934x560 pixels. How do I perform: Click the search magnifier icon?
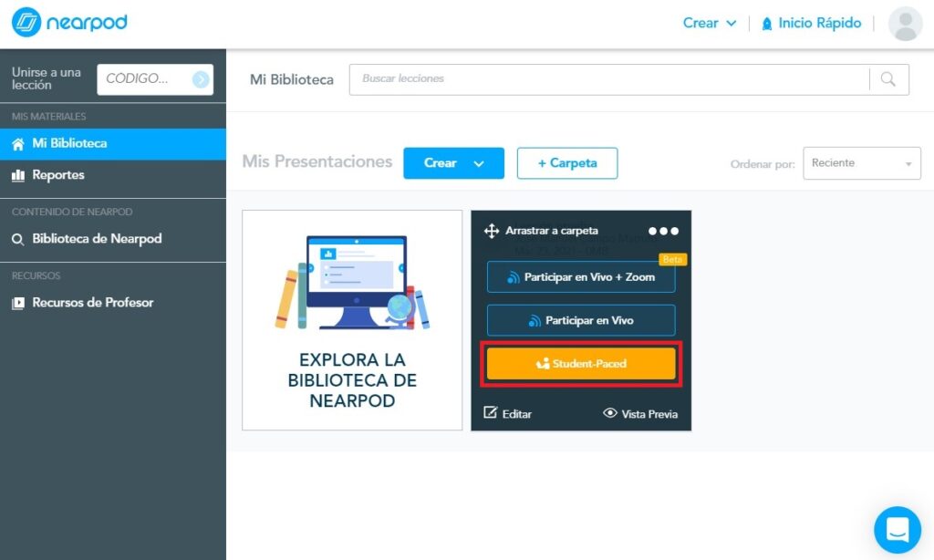pos(888,79)
